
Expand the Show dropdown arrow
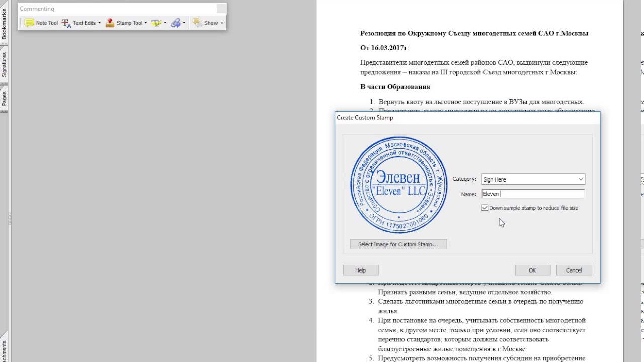click(x=222, y=23)
